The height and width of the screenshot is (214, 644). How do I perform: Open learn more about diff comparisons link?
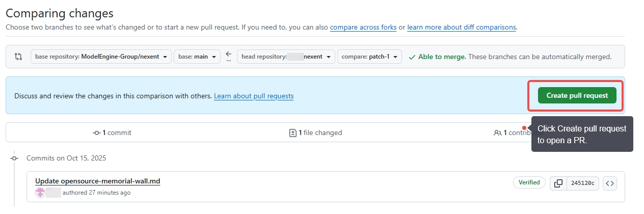461,27
